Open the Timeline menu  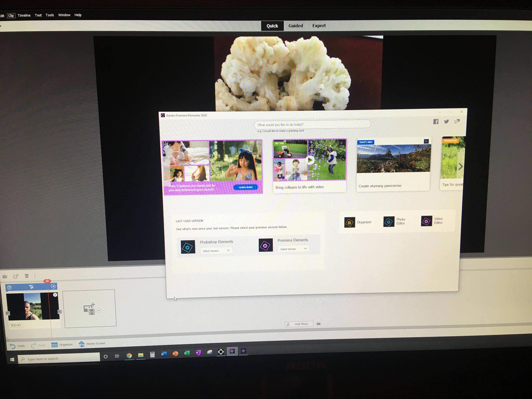point(24,15)
